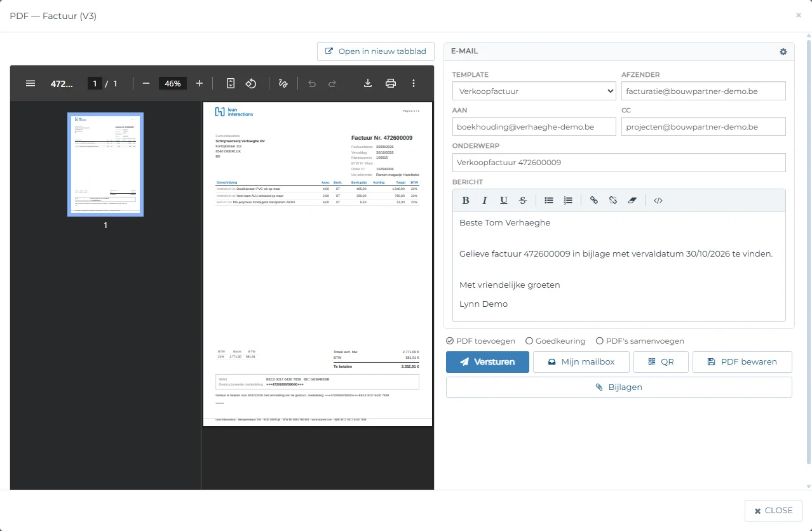
Task: Insert a hyperlink in the message
Action: pos(594,200)
